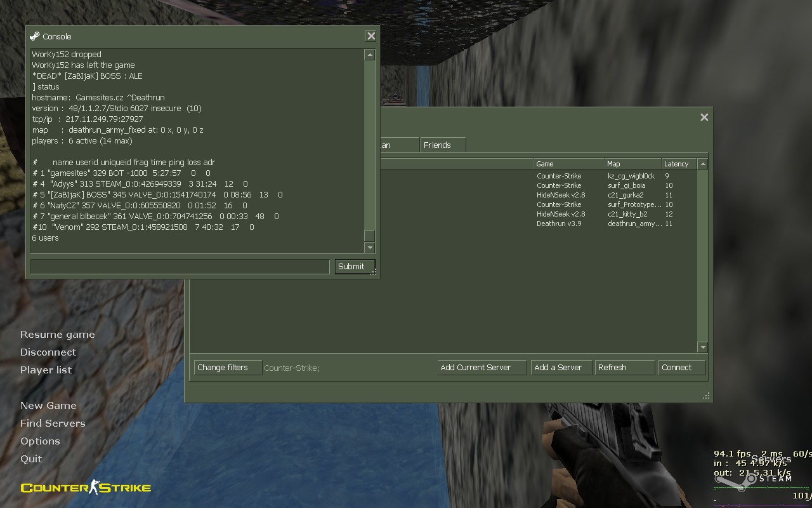The width and height of the screenshot is (812, 508).
Task: Open Find Servers from main menu
Action: click(53, 424)
